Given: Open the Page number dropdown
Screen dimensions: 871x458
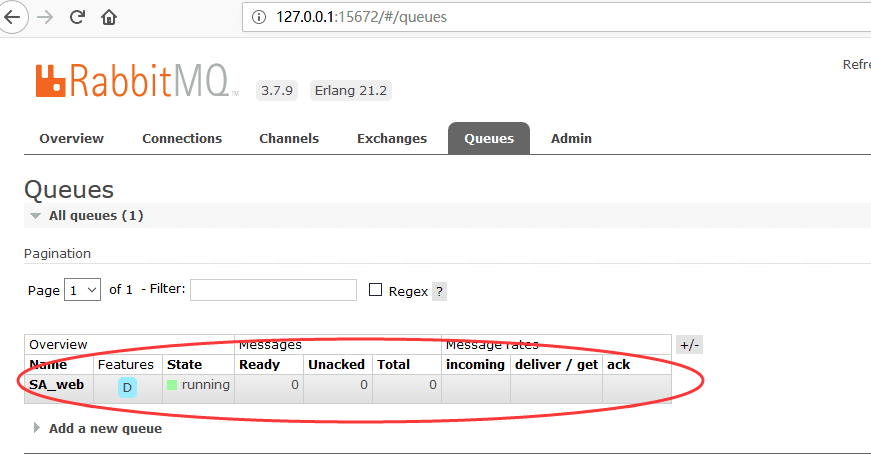Looking at the screenshot, I should (x=82, y=290).
